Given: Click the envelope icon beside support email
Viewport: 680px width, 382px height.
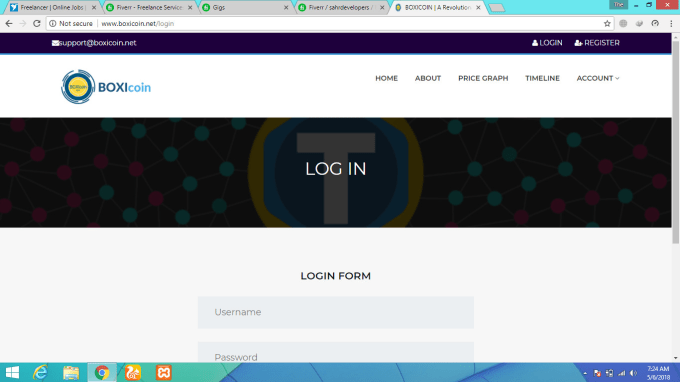Looking at the screenshot, I should (x=55, y=43).
